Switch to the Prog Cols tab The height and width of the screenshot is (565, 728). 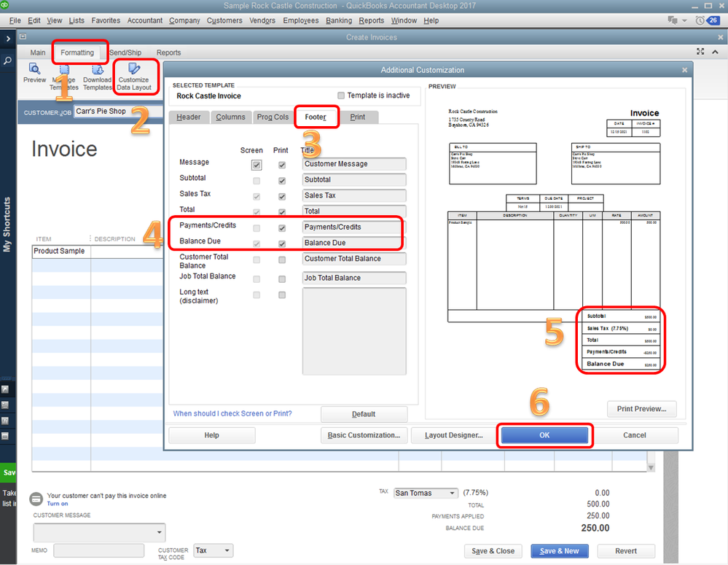coord(273,117)
